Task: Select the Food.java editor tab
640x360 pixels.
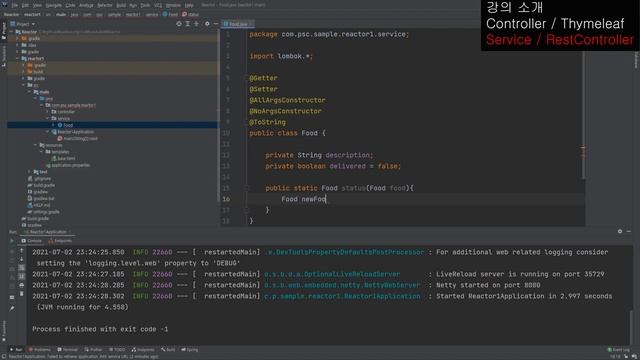Action: point(238,24)
